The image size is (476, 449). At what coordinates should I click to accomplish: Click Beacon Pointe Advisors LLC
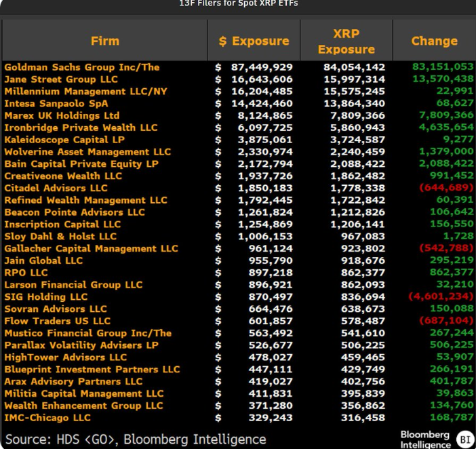click(75, 212)
